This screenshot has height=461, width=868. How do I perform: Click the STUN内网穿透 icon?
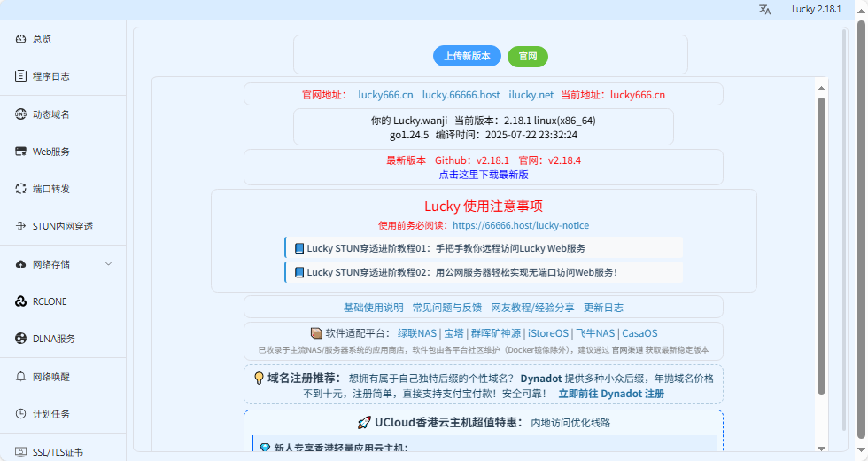click(x=20, y=226)
